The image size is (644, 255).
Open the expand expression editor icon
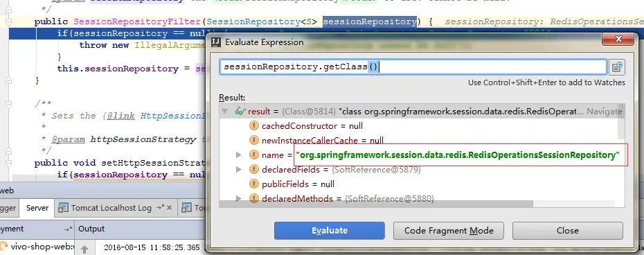[617, 67]
